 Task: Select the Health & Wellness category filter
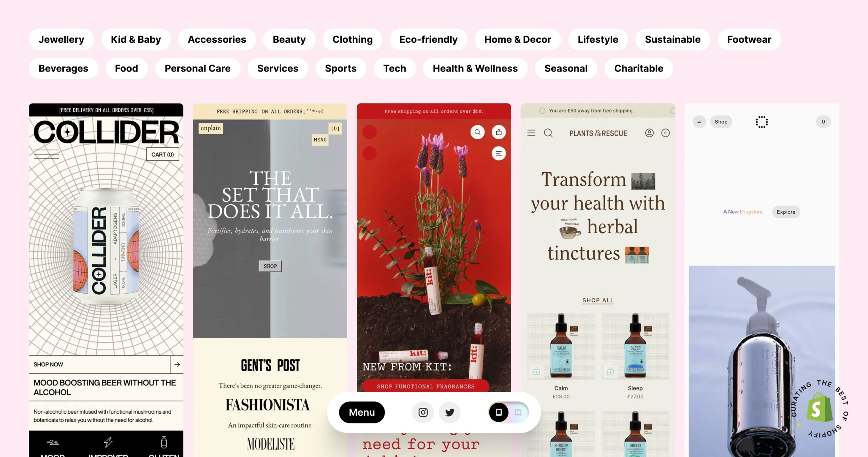pyautogui.click(x=475, y=68)
